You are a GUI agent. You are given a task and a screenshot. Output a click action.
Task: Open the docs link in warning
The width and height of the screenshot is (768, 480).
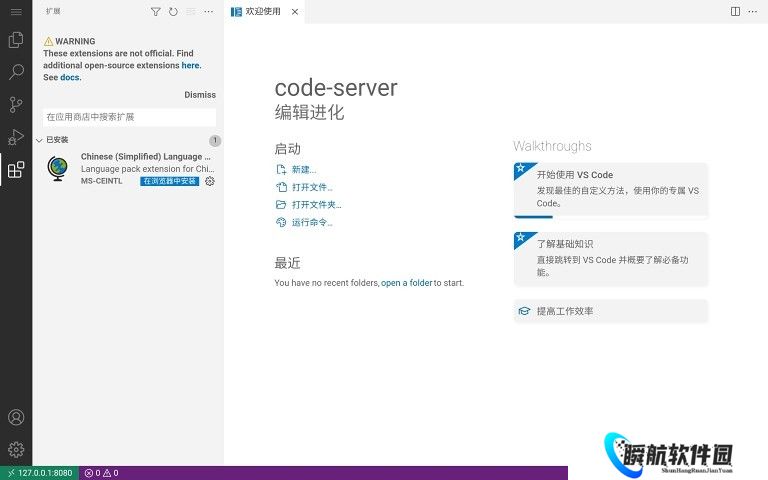click(x=70, y=77)
